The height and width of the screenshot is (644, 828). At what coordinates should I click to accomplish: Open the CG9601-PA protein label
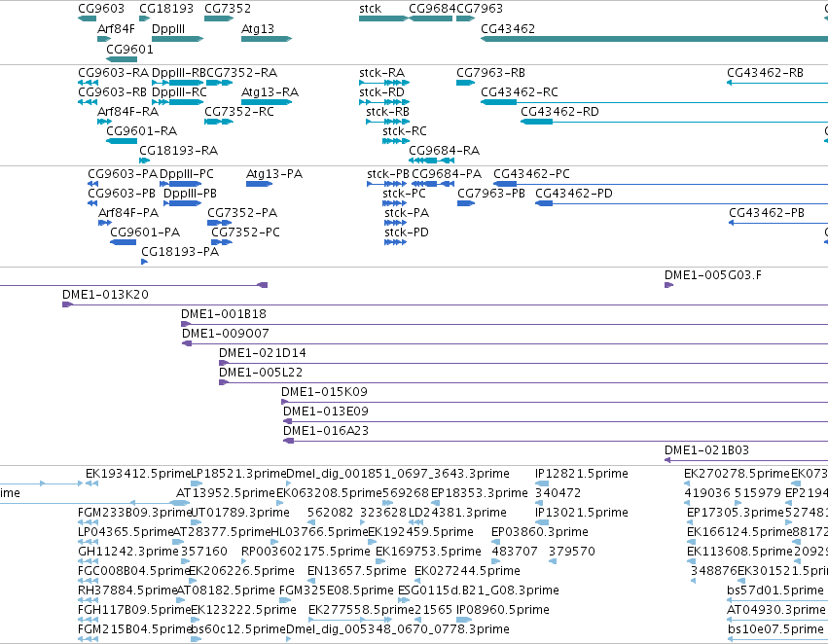click(145, 233)
